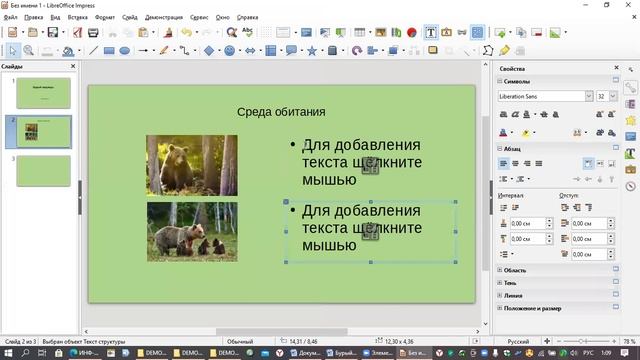Click the Print icon
This screenshot has width=640, height=360.
click(93, 32)
